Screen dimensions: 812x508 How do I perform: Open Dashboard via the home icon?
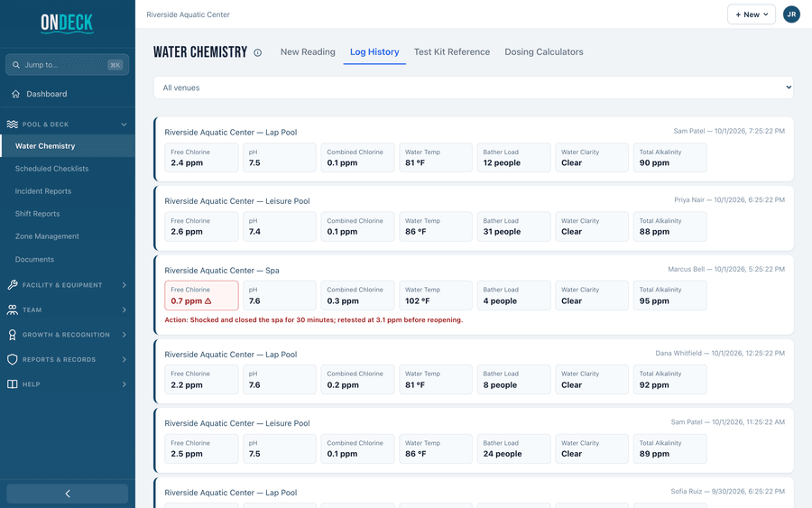click(15, 94)
